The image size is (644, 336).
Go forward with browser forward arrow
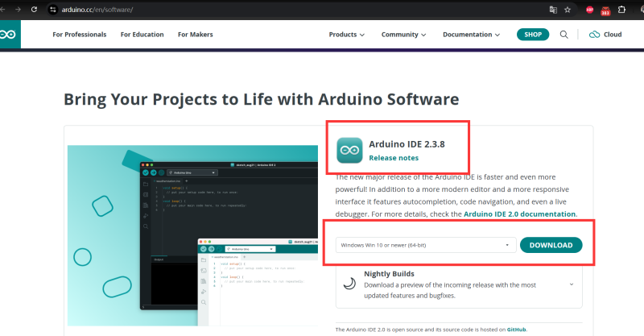point(18,10)
